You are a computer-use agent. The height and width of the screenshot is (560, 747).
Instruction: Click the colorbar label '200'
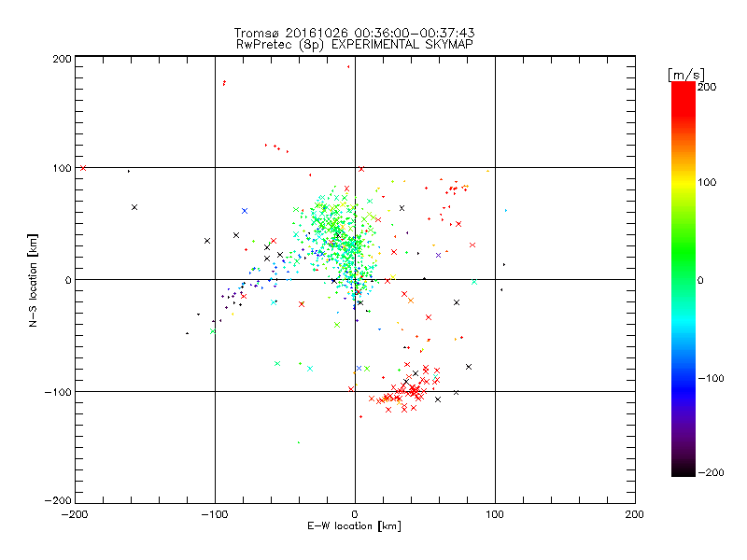[707, 87]
